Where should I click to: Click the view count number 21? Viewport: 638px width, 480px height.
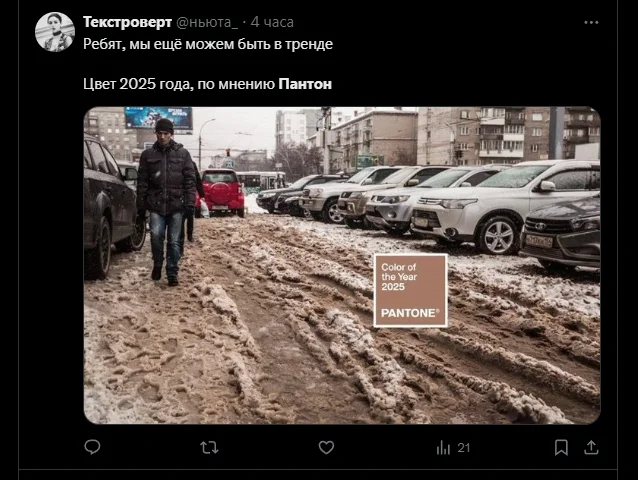pos(463,448)
